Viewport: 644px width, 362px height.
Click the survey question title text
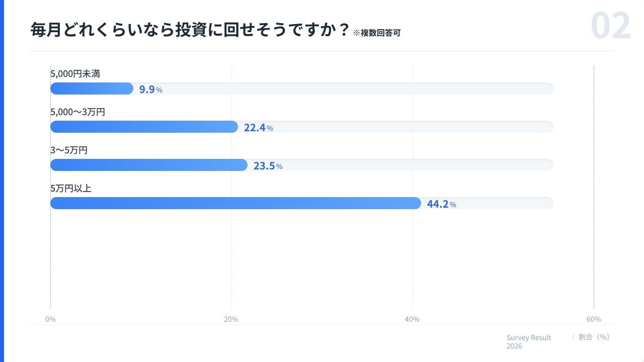[190, 30]
